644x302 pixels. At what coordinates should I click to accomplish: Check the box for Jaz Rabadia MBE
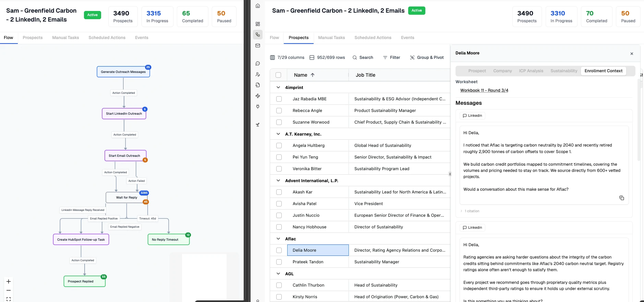(279, 99)
